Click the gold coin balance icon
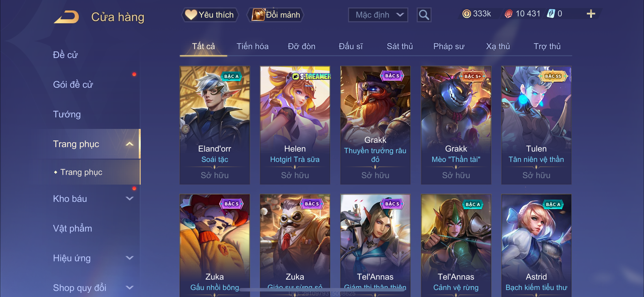The height and width of the screenshot is (297, 644). 466,14
